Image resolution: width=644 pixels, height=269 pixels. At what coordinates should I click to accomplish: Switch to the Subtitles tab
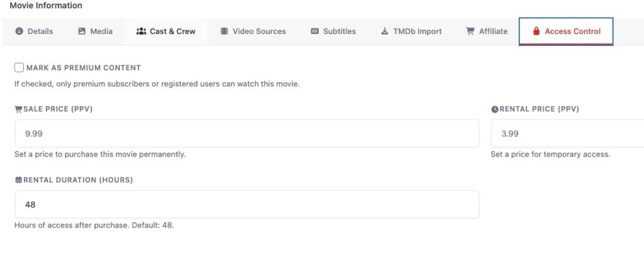[x=339, y=31]
